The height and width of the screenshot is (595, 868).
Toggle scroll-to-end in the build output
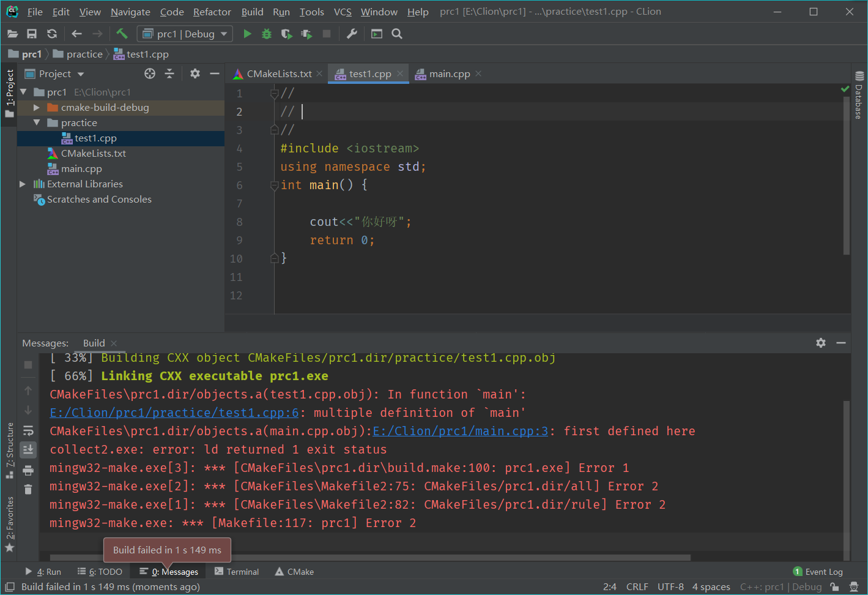pos(28,449)
